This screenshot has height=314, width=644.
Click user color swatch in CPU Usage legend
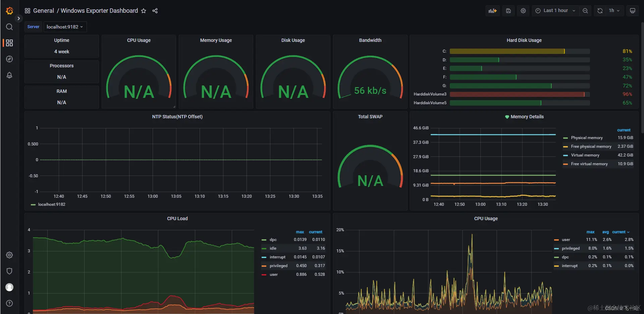pos(556,240)
